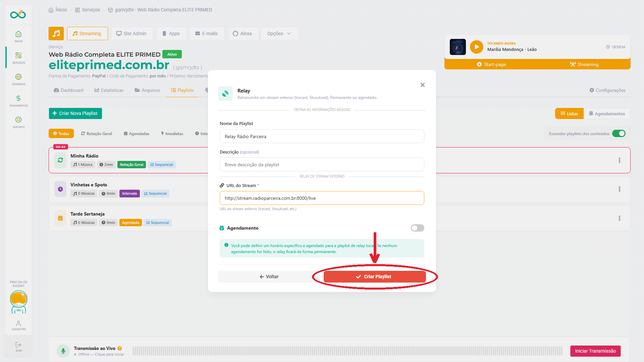Open the Streaming link in player bar
This screenshot has width=644, height=362.
click(x=584, y=64)
